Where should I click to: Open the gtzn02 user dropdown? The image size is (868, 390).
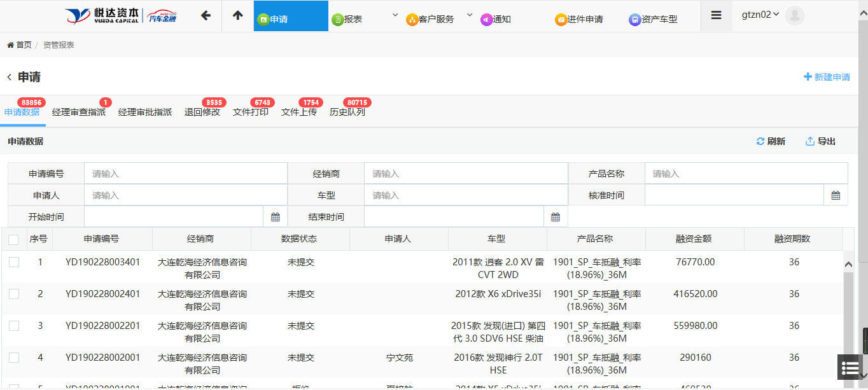(x=760, y=15)
